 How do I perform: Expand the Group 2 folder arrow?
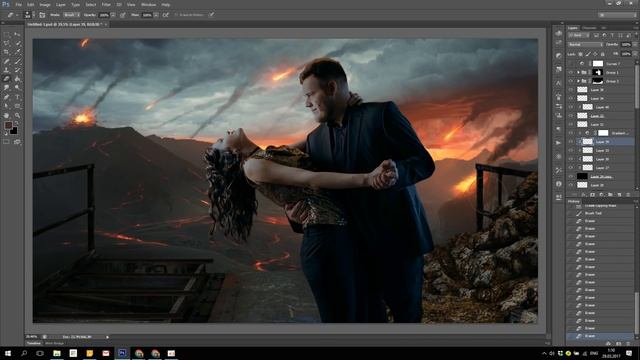tap(578, 81)
